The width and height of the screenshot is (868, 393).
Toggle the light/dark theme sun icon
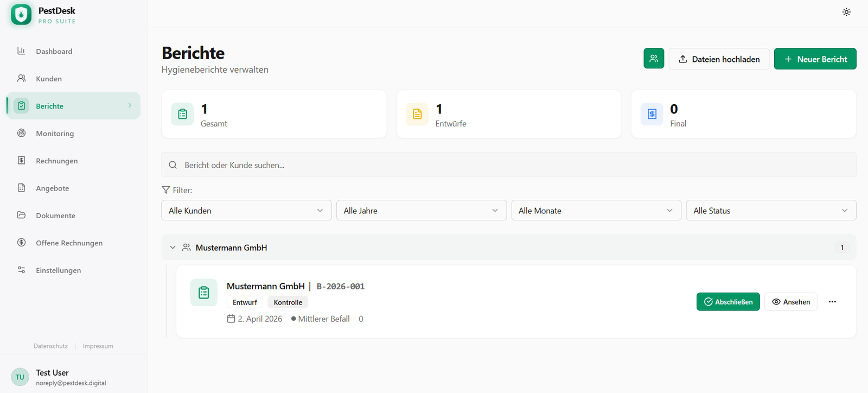pyautogui.click(x=846, y=12)
